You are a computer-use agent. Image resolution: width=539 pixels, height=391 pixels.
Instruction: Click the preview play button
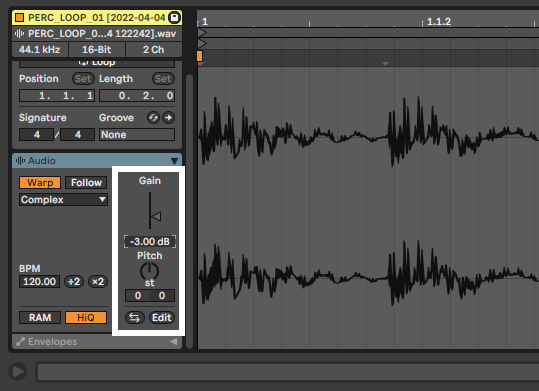[18, 371]
